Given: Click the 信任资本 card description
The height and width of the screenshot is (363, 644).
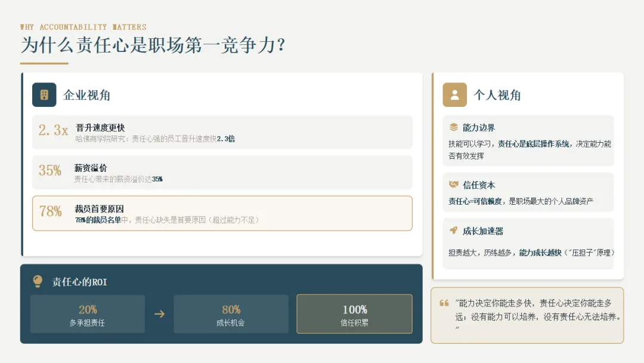Looking at the screenshot, I should (521, 201).
